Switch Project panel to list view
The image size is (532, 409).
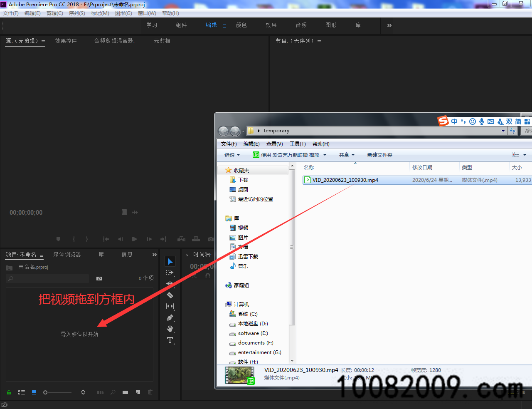point(22,392)
